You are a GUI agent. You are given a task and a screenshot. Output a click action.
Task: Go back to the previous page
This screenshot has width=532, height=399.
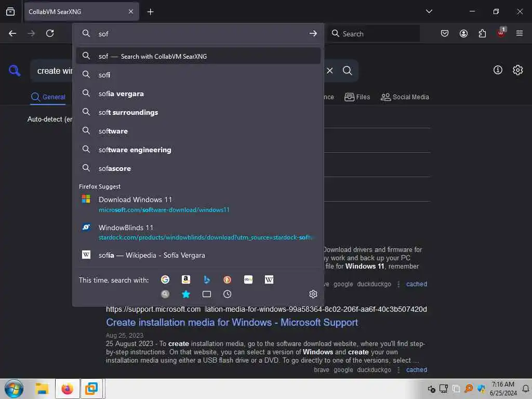[x=12, y=33]
